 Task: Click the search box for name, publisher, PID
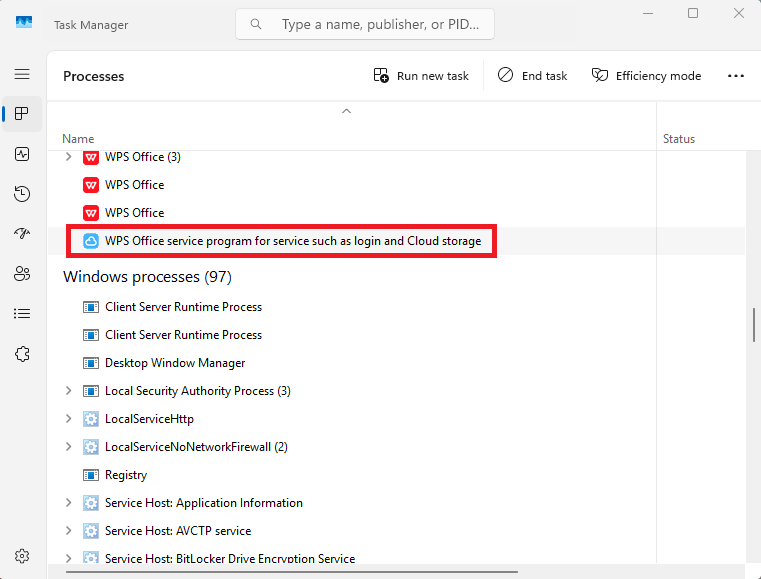[x=365, y=24]
